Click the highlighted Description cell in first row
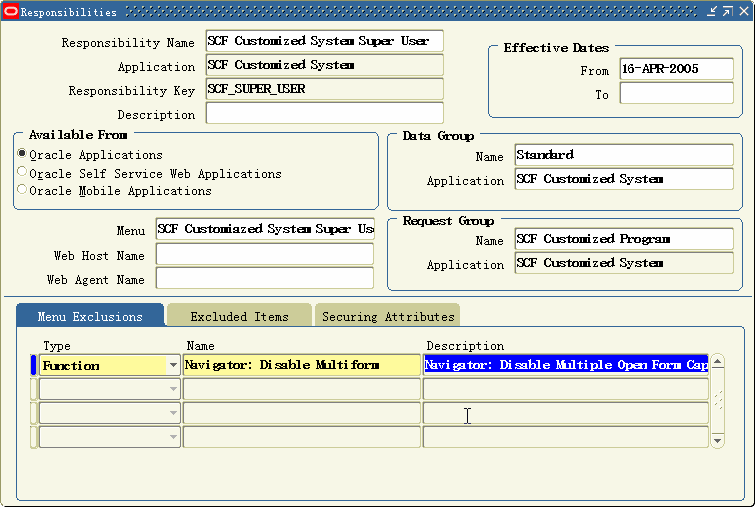 tap(566, 365)
